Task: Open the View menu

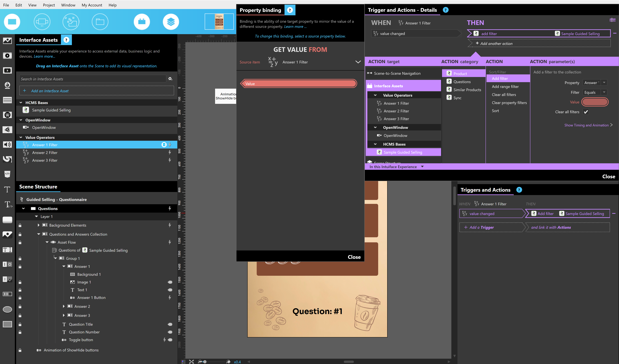Action: point(32,5)
